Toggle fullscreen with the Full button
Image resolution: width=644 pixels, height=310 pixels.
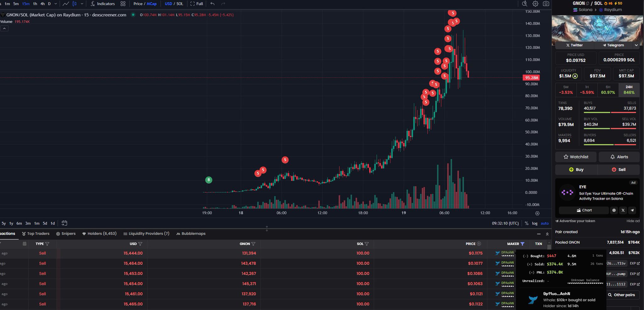197,4
